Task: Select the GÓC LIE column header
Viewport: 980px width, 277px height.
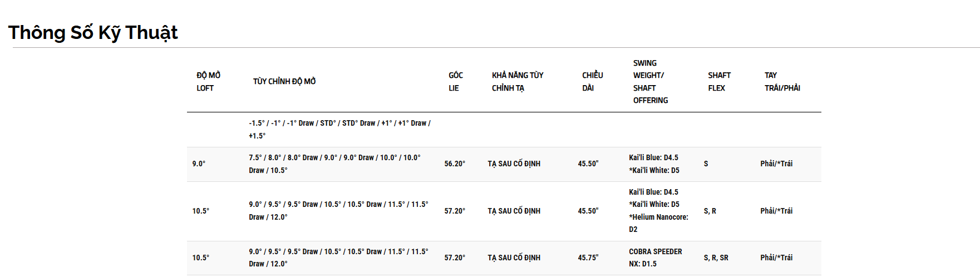Action: click(x=456, y=81)
